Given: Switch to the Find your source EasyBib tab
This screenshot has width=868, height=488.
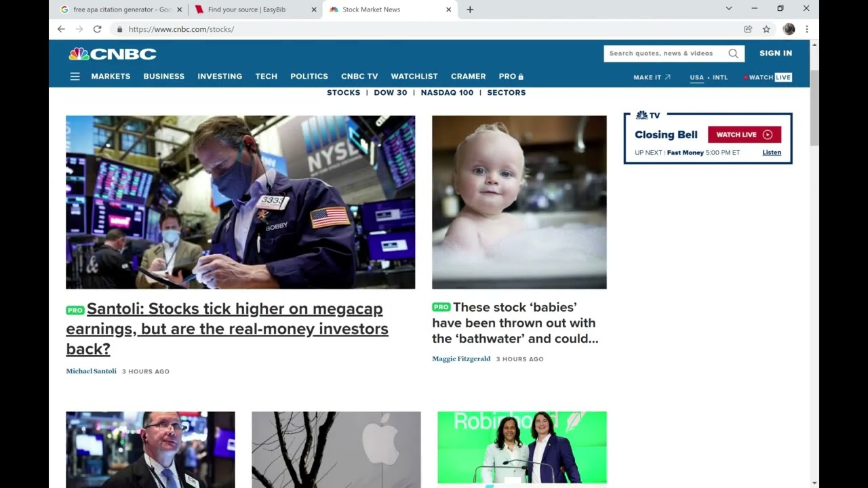Looking at the screenshot, I should tap(256, 9).
